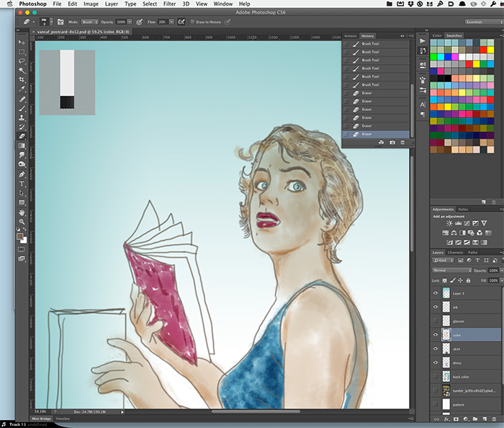This screenshot has width=504, height=428.
Task: Open the brush panel toggle icon
Action: [60, 22]
